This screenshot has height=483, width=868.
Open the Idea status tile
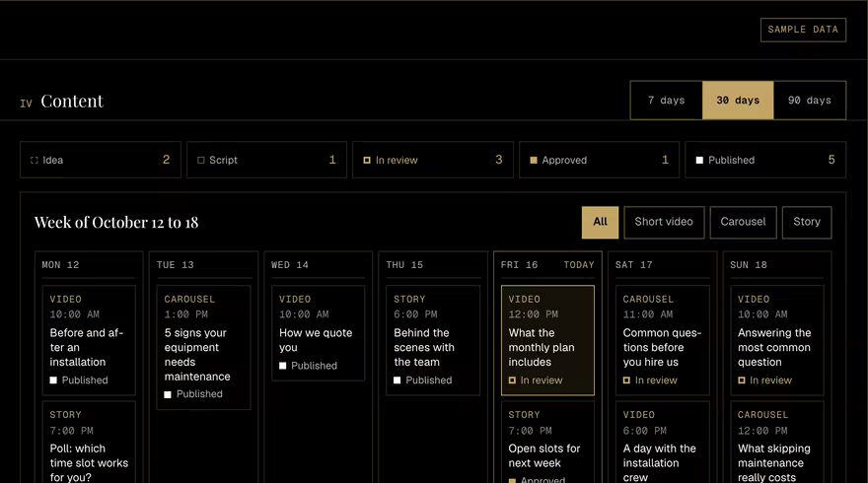101,160
